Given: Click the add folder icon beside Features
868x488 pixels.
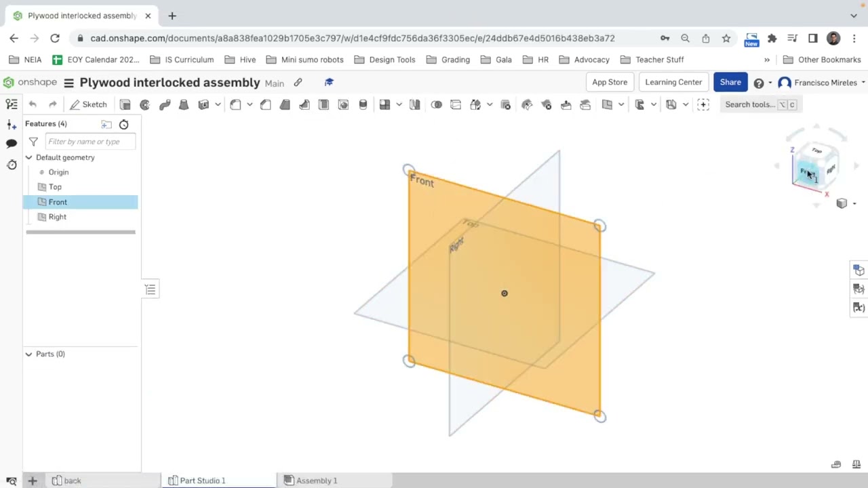Looking at the screenshot, I should tap(106, 124).
